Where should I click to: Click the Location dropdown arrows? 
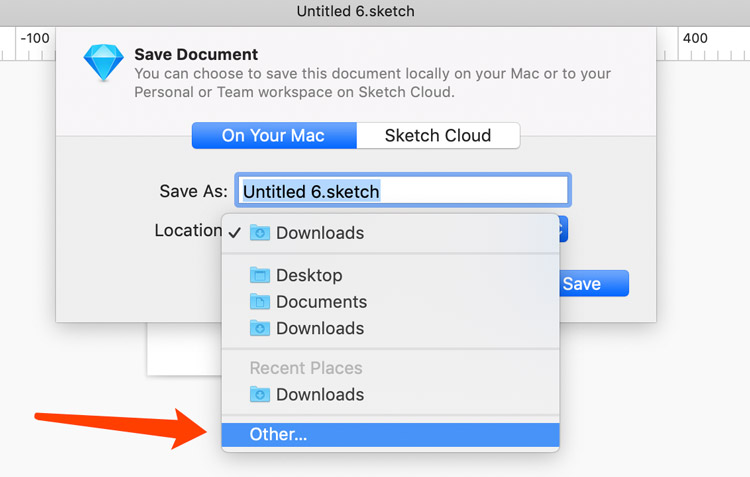tap(561, 231)
